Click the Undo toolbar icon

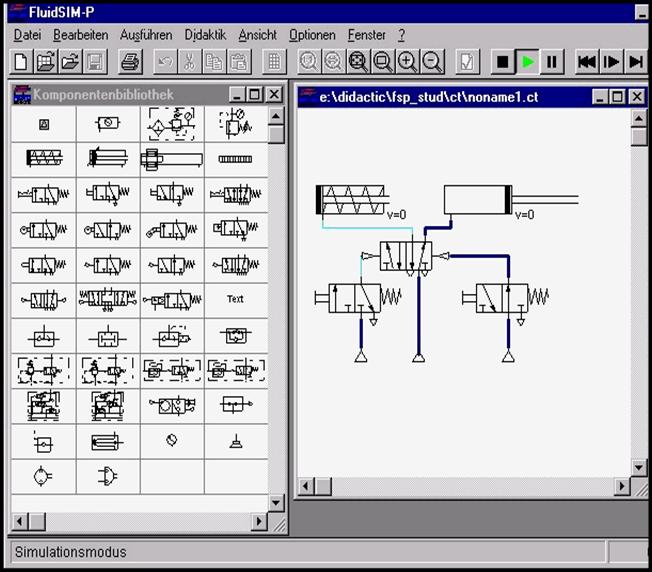coord(165,62)
